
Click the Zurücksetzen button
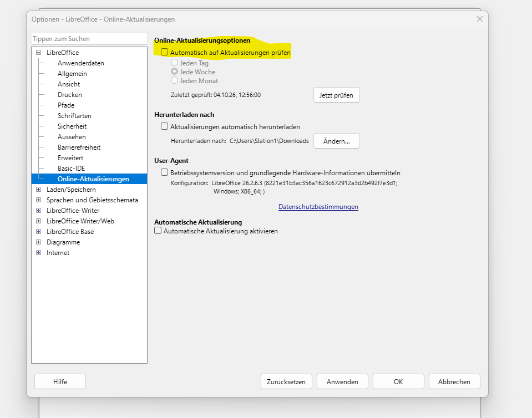[x=286, y=382]
